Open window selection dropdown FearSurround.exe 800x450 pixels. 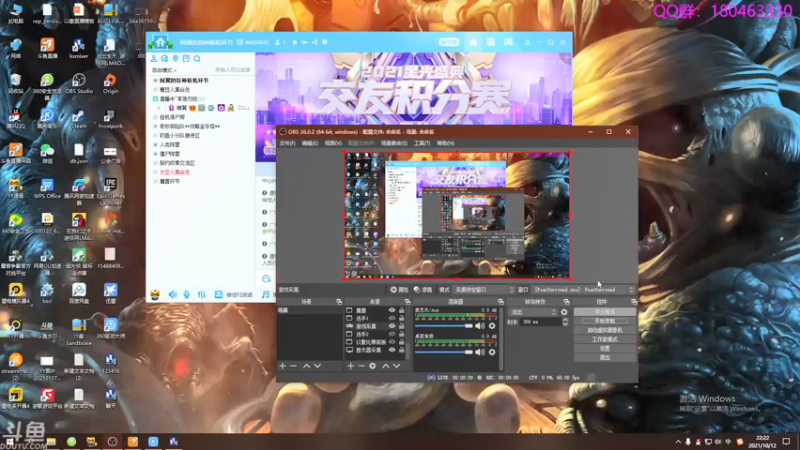583,289
